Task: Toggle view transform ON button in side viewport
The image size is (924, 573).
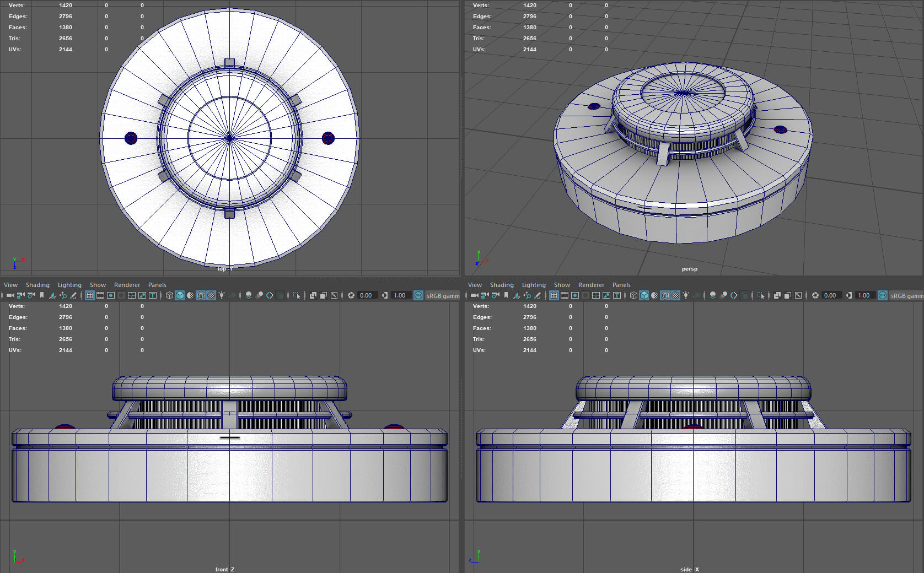Action: point(883,295)
